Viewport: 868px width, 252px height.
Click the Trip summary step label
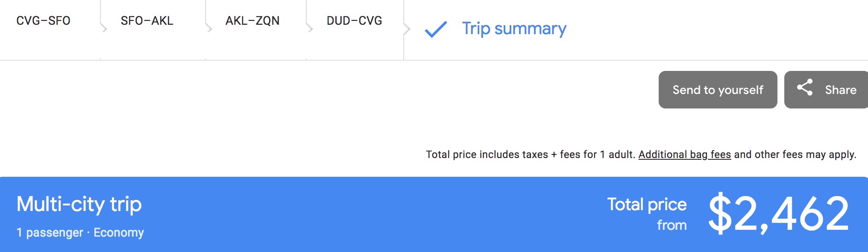tap(514, 29)
